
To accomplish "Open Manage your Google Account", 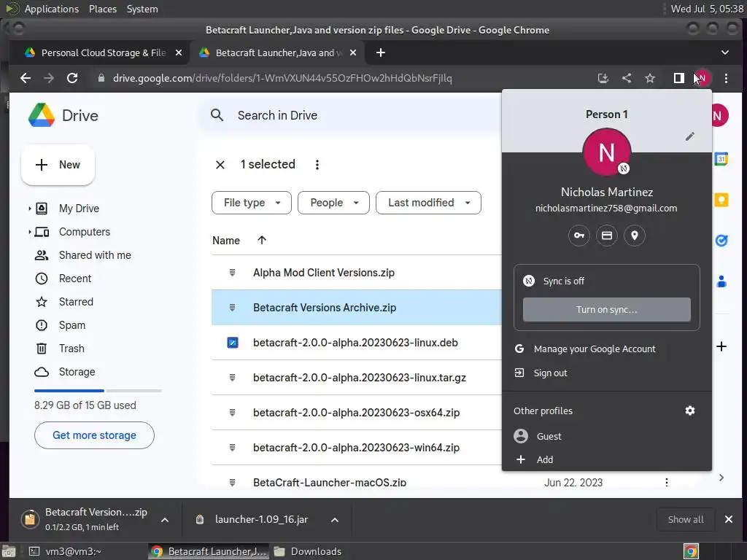I will click(x=606, y=349).
